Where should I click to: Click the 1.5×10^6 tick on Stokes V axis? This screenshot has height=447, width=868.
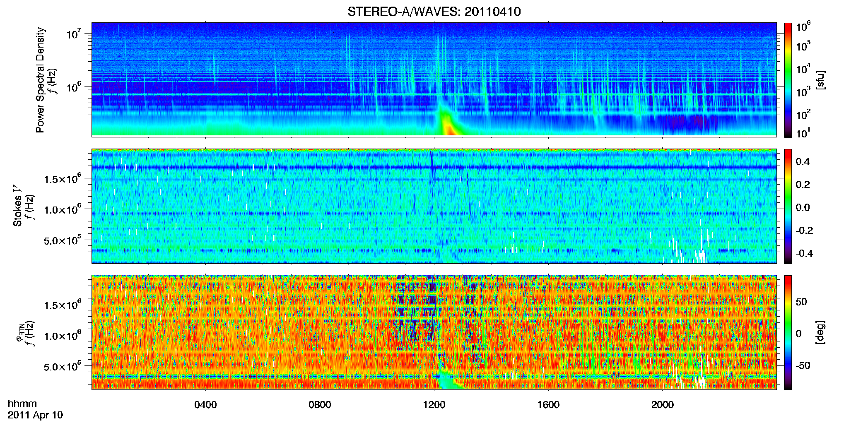63,178
